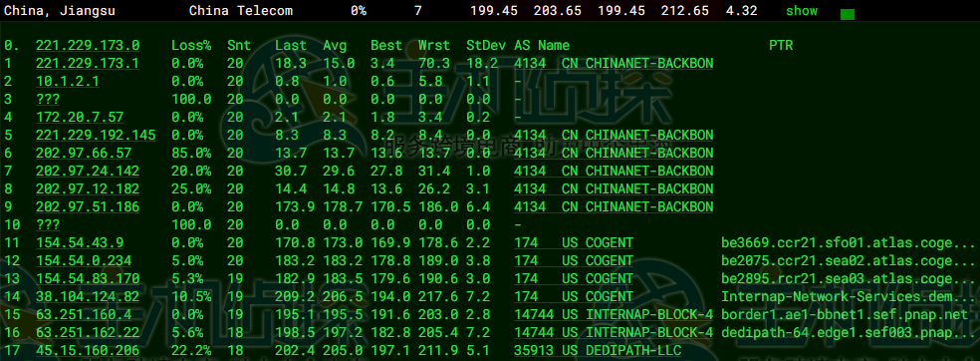
Task: Open the 202.97.51.186 address link
Action: (88, 207)
